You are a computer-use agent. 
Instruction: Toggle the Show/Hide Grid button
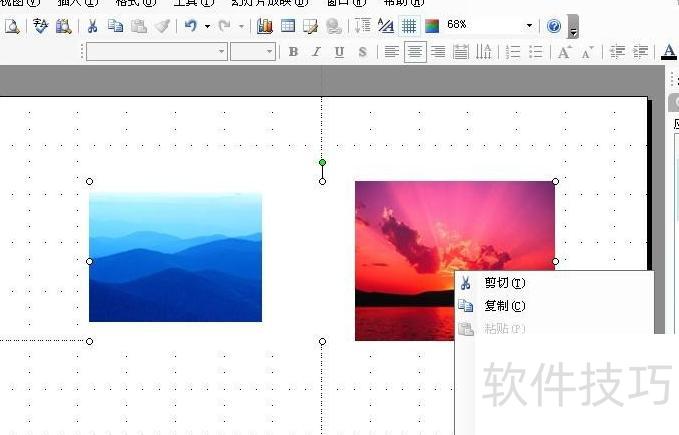(x=408, y=26)
